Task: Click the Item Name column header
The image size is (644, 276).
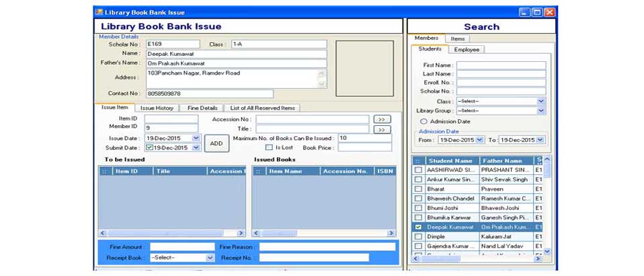Action: click(292, 171)
